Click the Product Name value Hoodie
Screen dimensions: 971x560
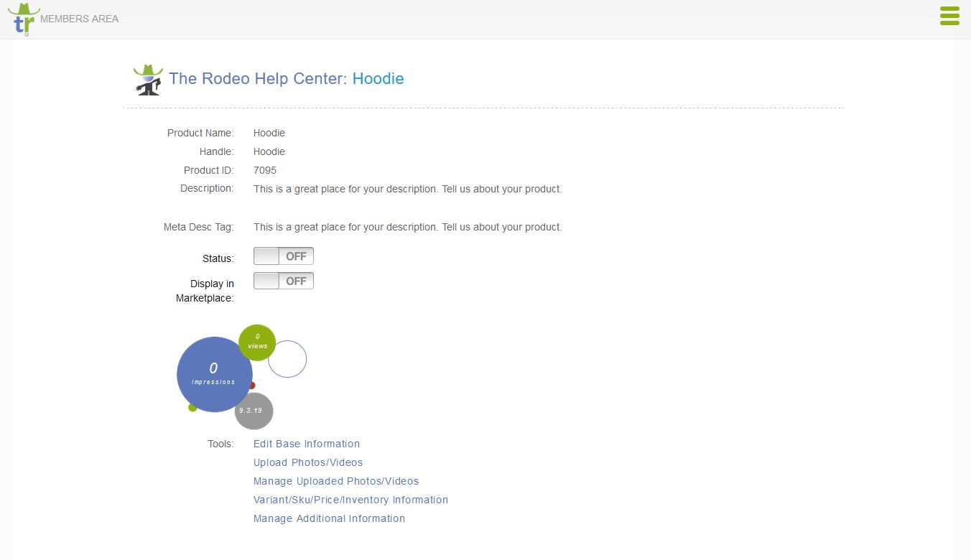point(269,133)
